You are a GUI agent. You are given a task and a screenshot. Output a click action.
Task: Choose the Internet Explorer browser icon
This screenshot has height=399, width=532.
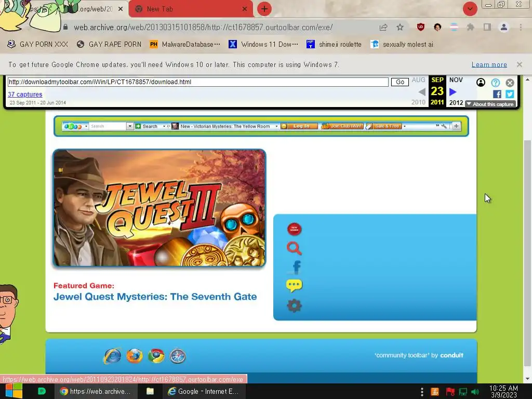coord(112,356)
